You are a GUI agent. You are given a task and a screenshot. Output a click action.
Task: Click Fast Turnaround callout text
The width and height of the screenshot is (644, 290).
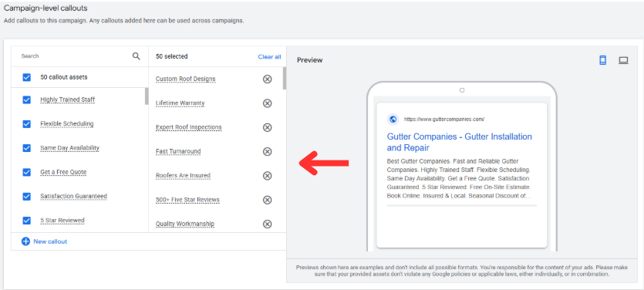tap(178, 152)
